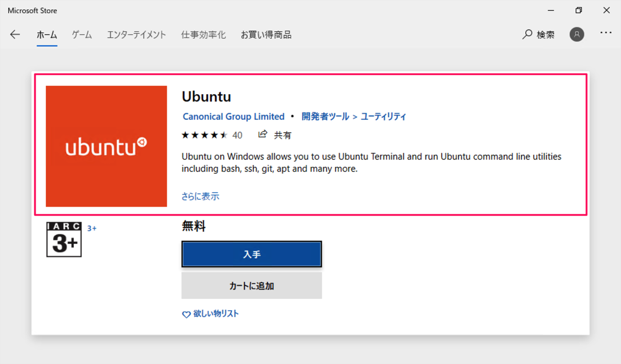The image size is (621, 364).
Task: Click the user account icon
Action: [x=577, y=34]
